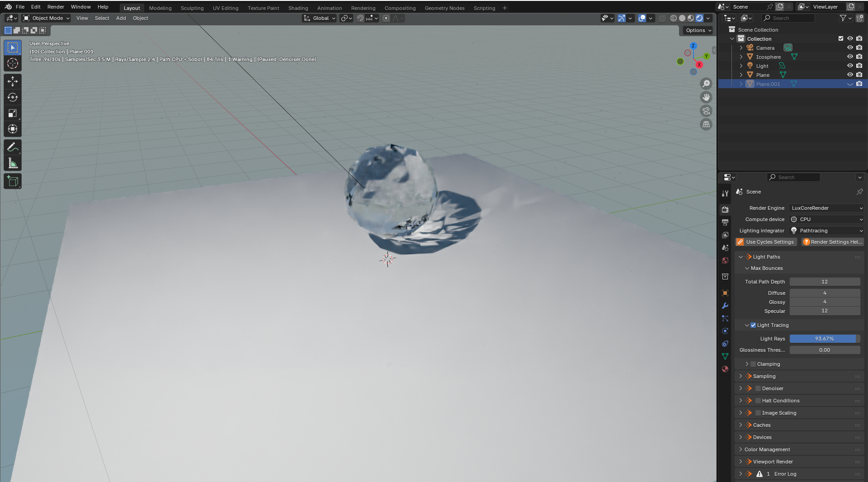Switch to the Shading workspace tab

[298, 8]
